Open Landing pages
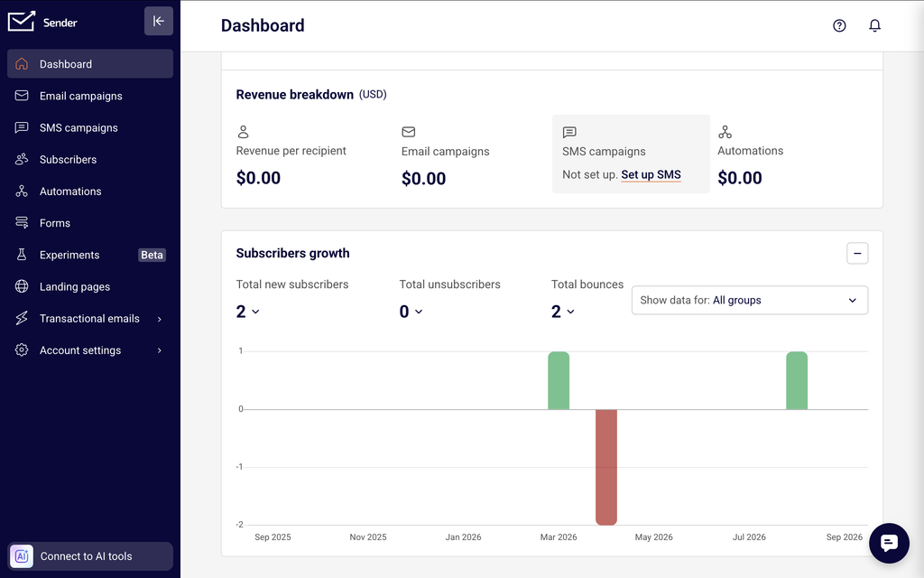This screenshot has width=924, height=578. point(90,286)
